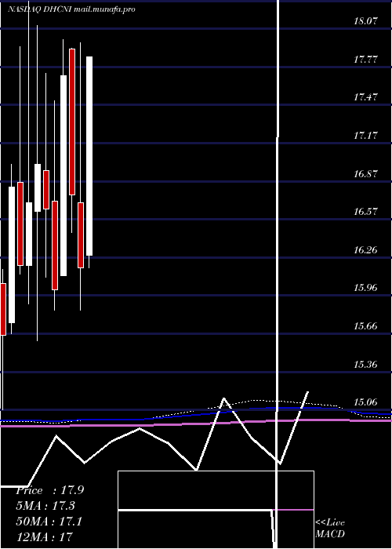Image resolution: width=392 pixels, height=549 pixels.
Task: Click the 17.47 price axis label
Action: pyautogui.click(x=366, y=97)
